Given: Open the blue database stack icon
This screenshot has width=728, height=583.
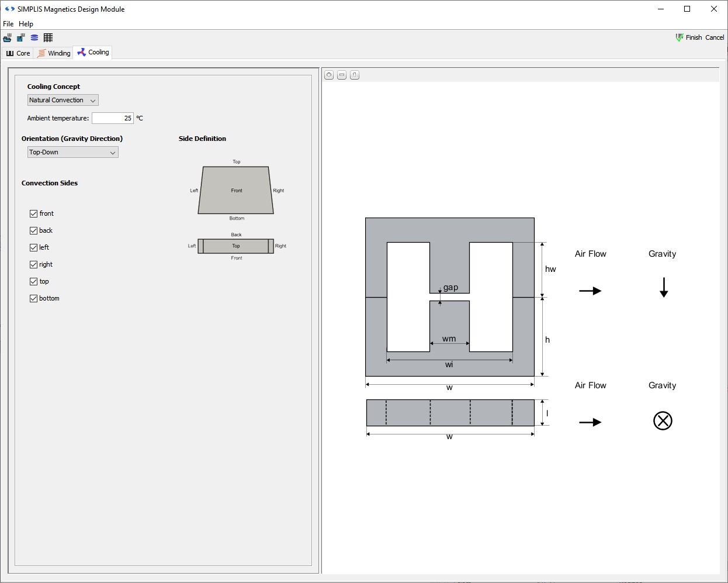Looking at the screenshot, I should (x=34, y=37).
